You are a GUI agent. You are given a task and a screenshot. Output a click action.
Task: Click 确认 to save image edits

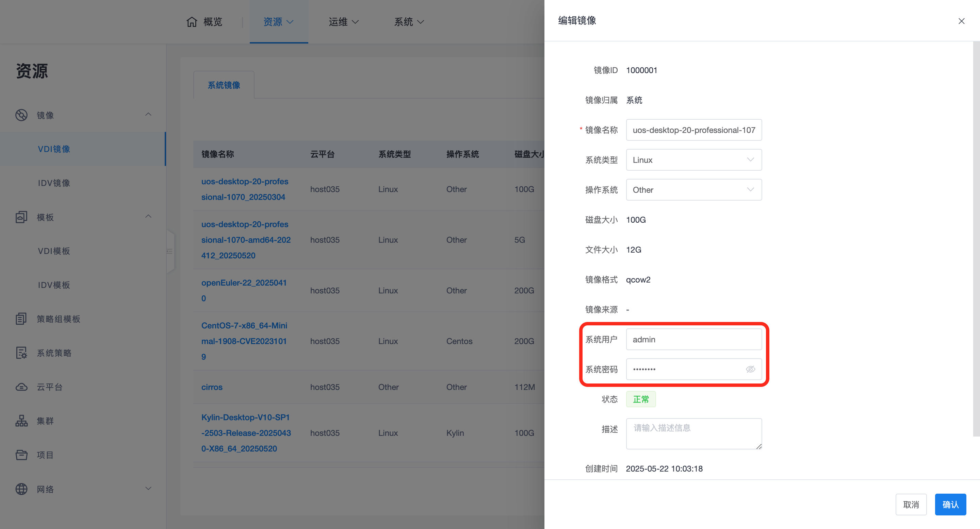[950, 504]
